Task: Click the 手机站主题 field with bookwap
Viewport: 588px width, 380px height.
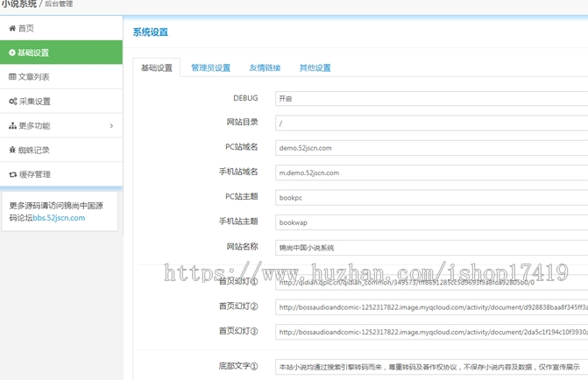Action: click(432, 222)
